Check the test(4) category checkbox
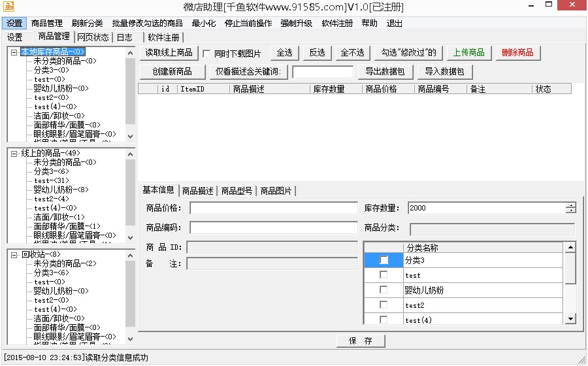This screenshot has height=366, width=588. pos(384,320)
